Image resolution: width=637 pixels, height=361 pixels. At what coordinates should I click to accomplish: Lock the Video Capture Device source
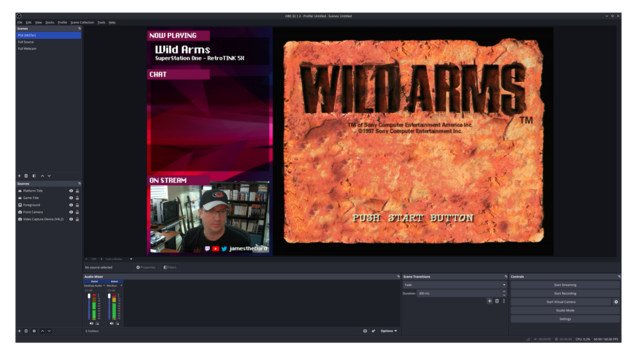click(77, 219)
